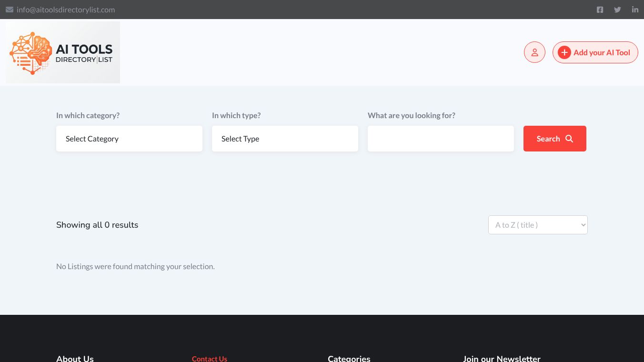Click the envelope icon next to the email
This screenshot has height=362, width=644.
click(x=10, y=10)
